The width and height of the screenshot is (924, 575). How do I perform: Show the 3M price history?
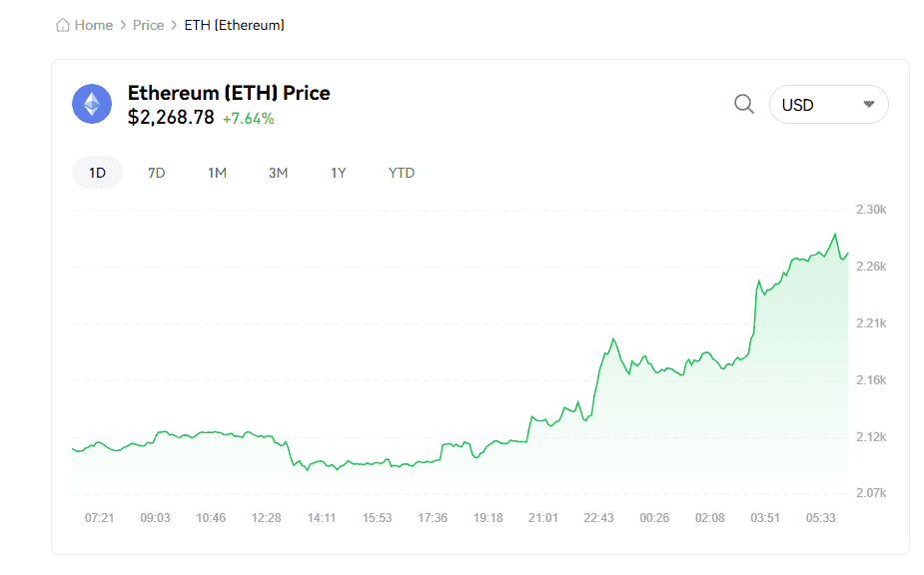[x=278, y=173]
